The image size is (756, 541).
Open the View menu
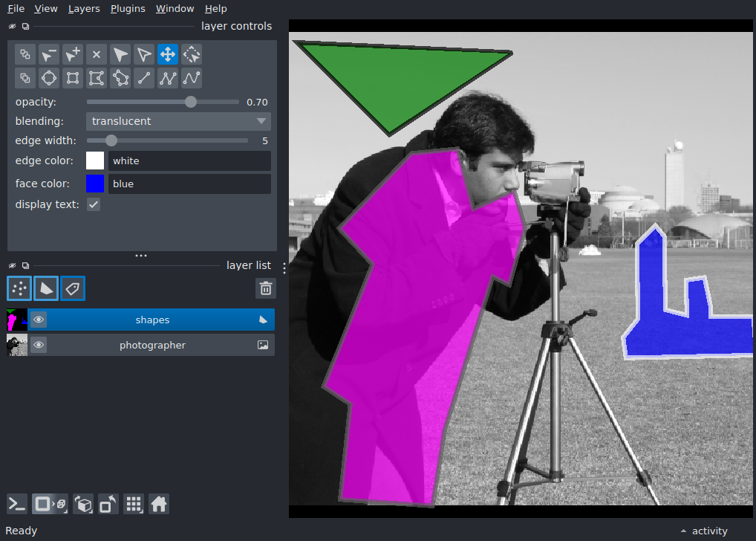(46, 9)
